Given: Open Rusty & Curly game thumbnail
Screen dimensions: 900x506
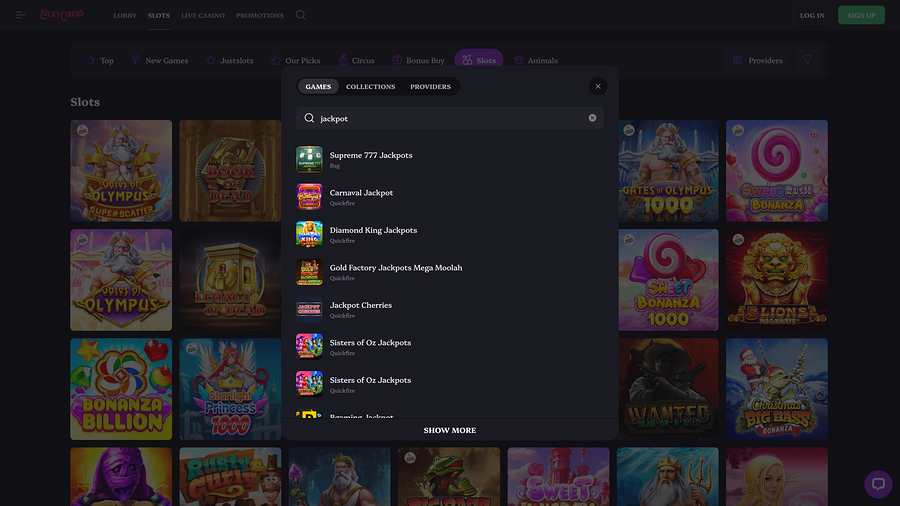Looking at the screenshot, I should (x=230, y=477).
